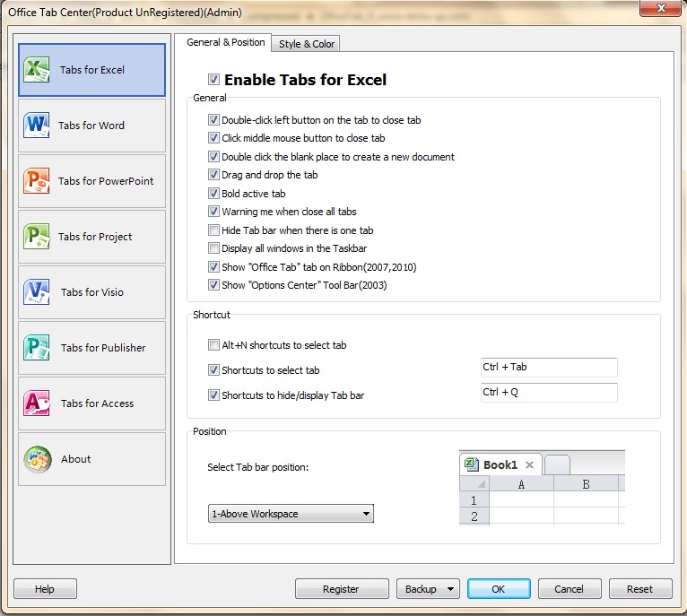Go to the Tabs for Project section
This screenshot has height=616, width=687.
pyautogui.click(x=92, y=237)
